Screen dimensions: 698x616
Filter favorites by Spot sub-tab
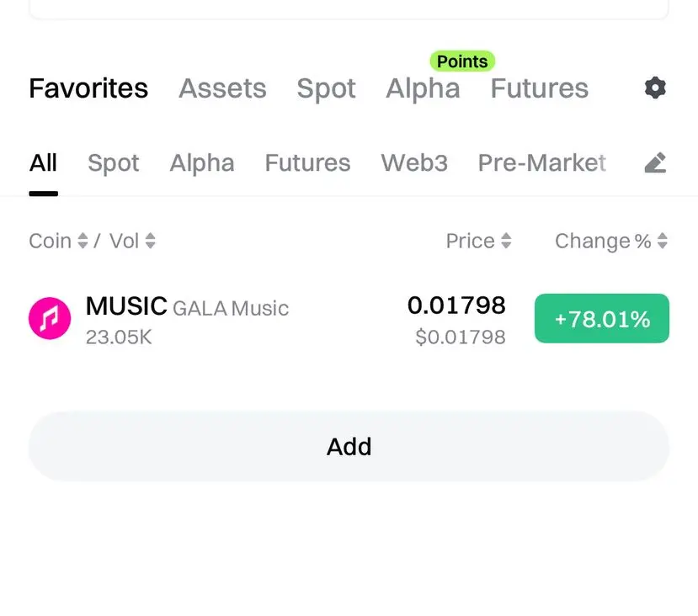click(114, 162)
